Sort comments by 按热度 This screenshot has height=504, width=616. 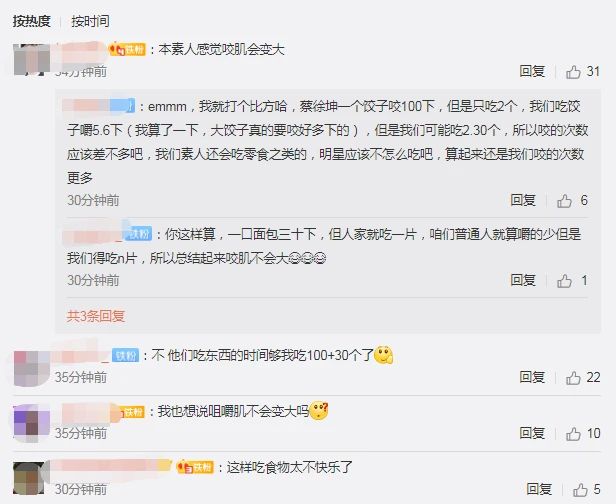coord(32,21)
